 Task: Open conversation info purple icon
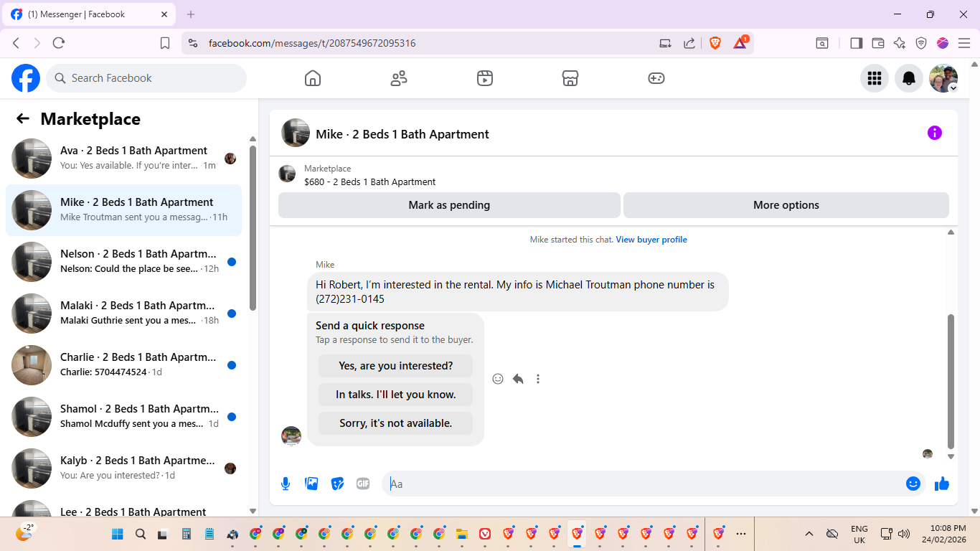click(935, 133)
